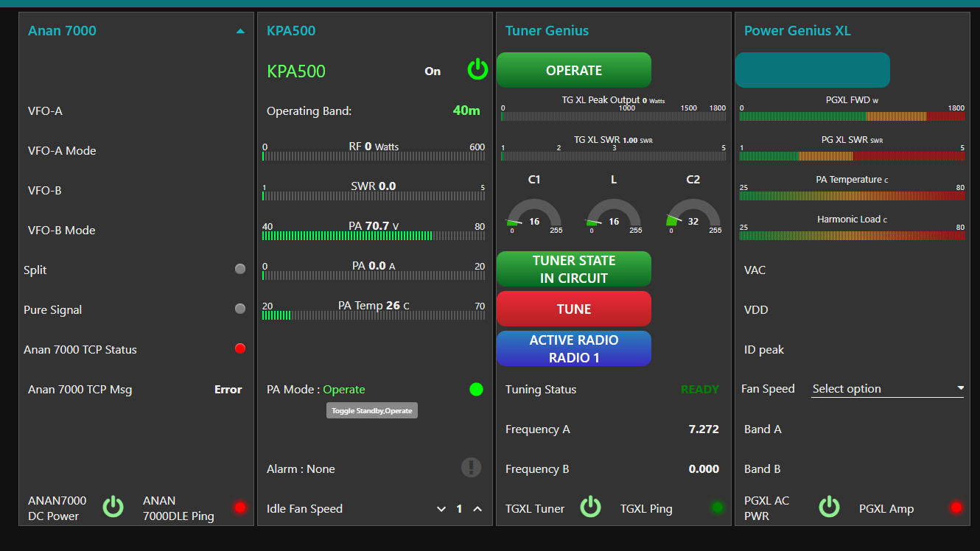Click the VFO-B label
The image size is (980, 551).
(45, 191)
